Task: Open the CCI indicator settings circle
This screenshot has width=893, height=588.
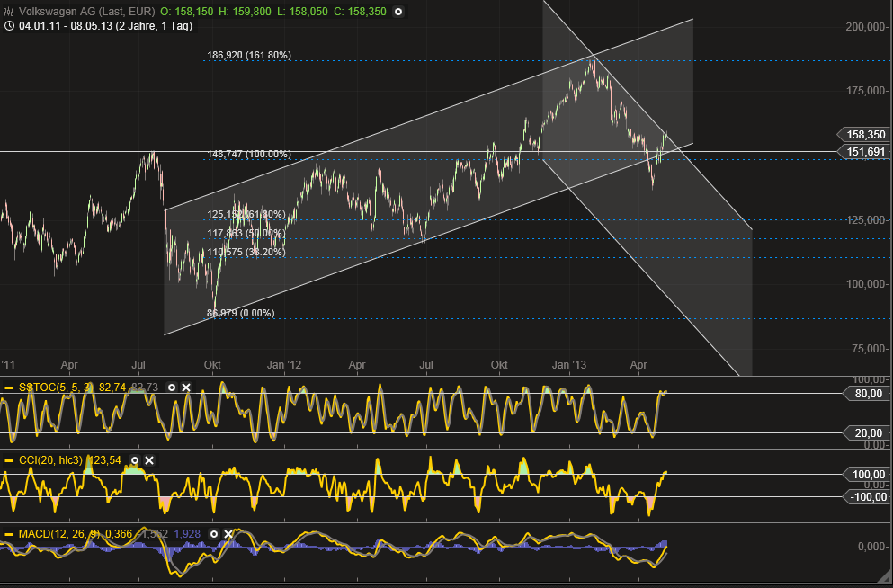Action: pyautogui.click(x=134, y=460)
